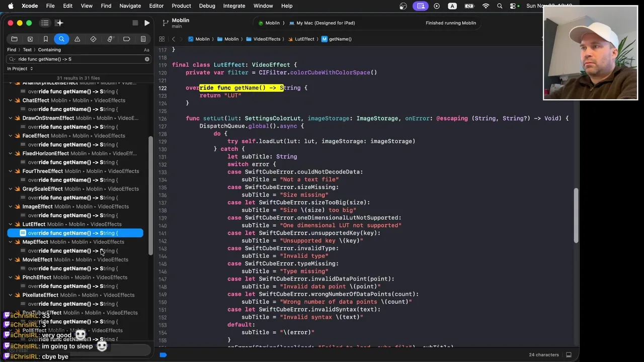Viewport: 644px width, 362px height.
Task: Choose My Mac run destination
Action: tap(322, 23)
